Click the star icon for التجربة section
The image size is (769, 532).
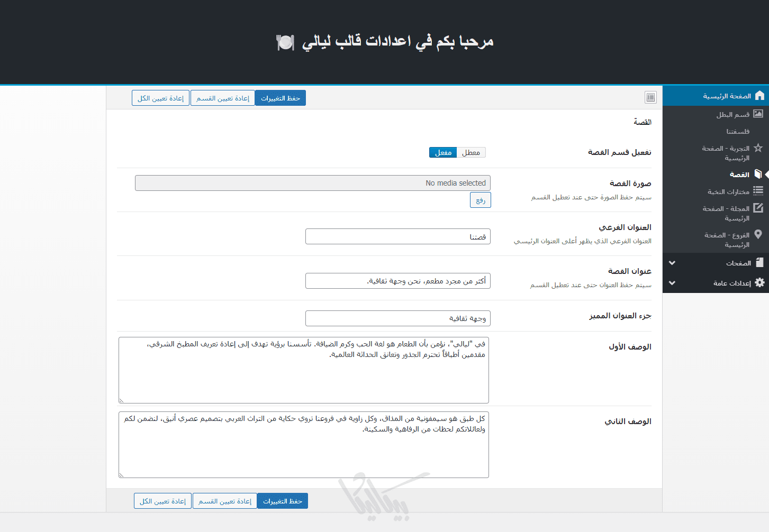(x=758, y=148)
